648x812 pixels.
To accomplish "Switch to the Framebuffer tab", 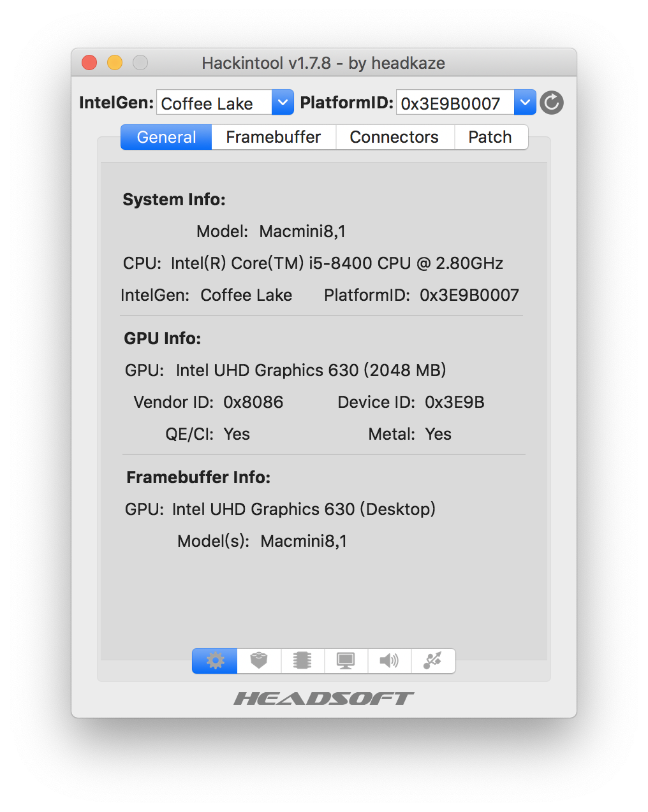I will pyautogui.click(x=273, y=137).
